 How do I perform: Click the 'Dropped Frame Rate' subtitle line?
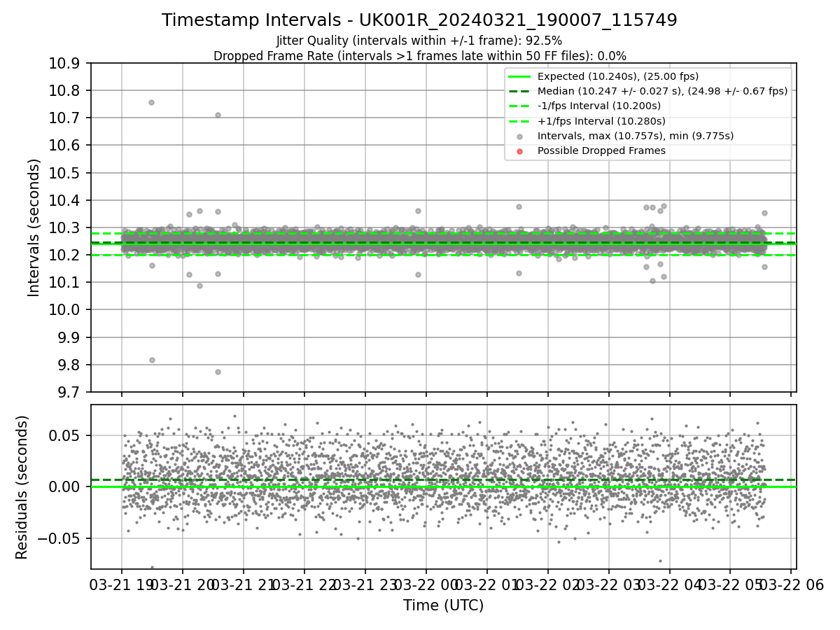[419, 56]
